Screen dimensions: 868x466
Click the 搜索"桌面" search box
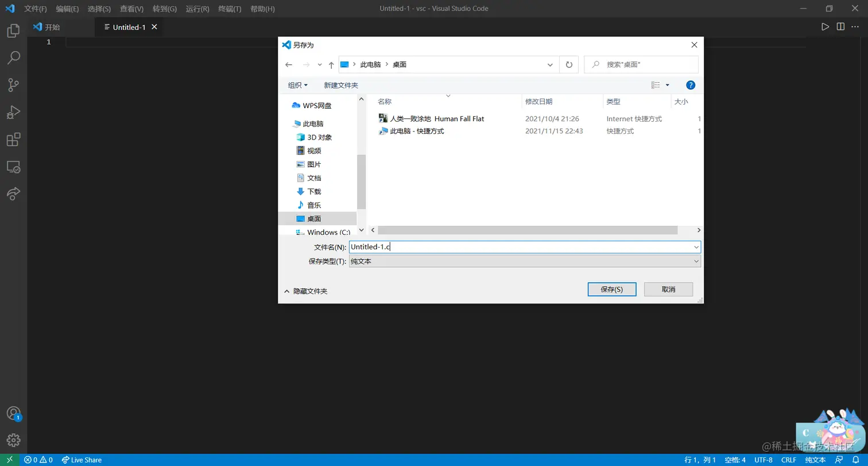click(x=641, y=65)
